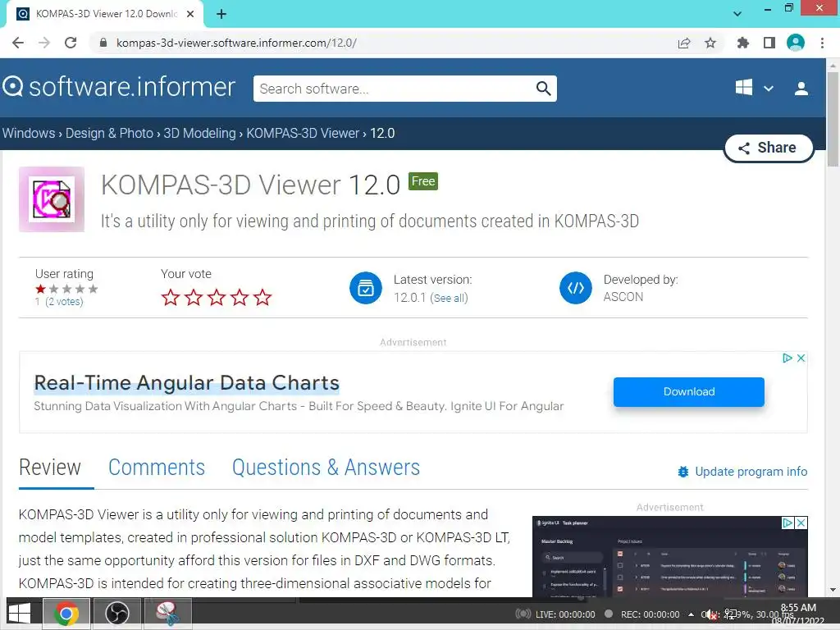Open KOMPAS-3D Viewer breadcrumb
The image size is (840, 630).
click(x=303, y=134)
